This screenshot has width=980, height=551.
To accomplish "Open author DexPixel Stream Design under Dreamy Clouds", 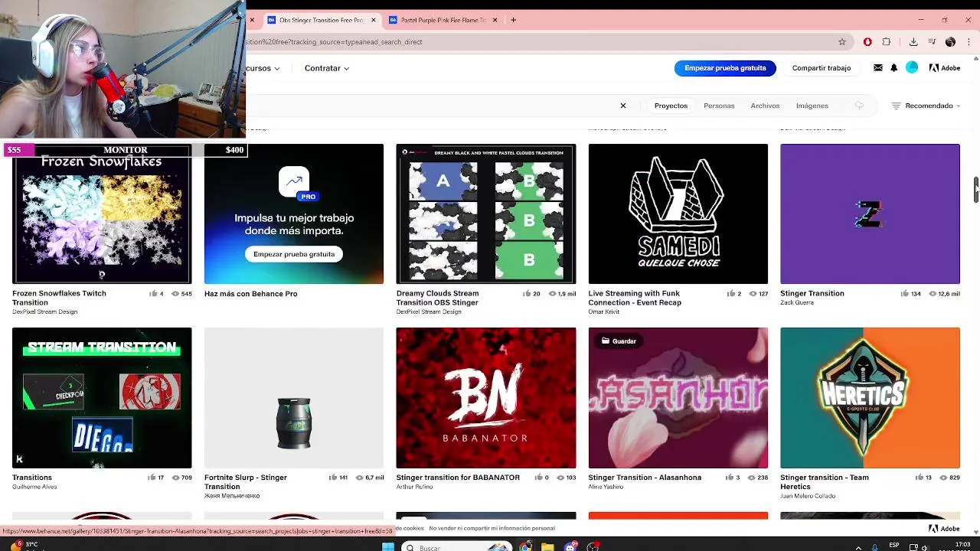I will [x=429, y=311].
